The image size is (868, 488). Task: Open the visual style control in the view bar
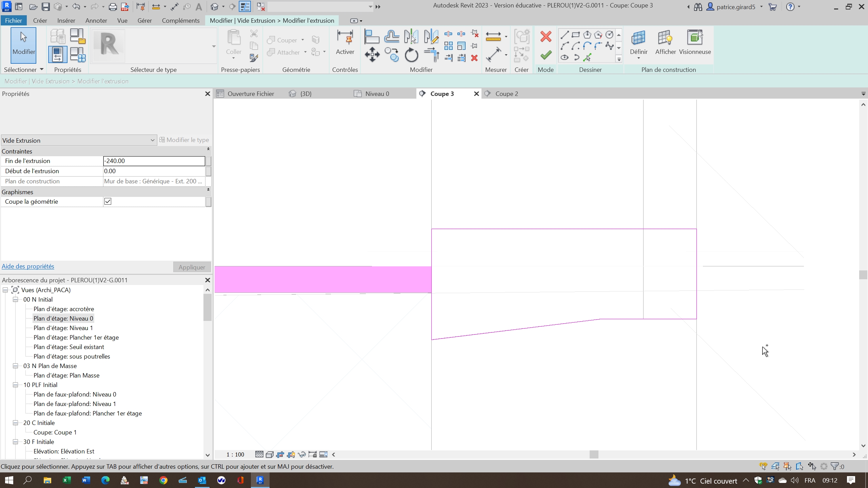click(270, 454)
